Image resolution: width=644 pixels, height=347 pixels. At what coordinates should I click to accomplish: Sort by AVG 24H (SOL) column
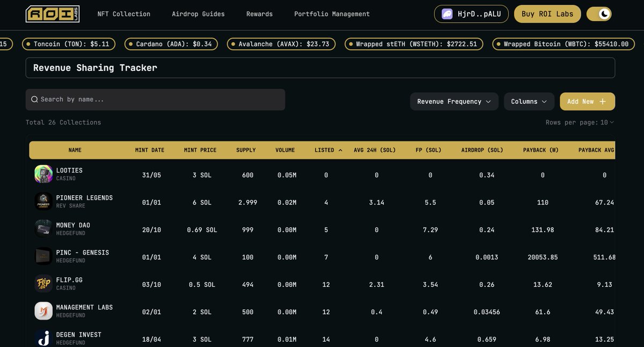(375, 150)
